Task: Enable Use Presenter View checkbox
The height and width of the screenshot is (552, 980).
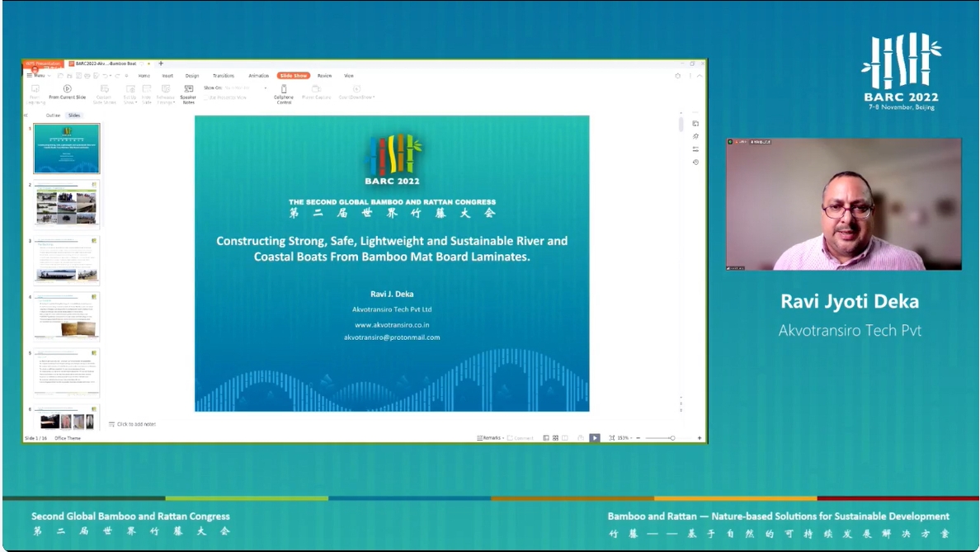Action: tap(206, 97)
